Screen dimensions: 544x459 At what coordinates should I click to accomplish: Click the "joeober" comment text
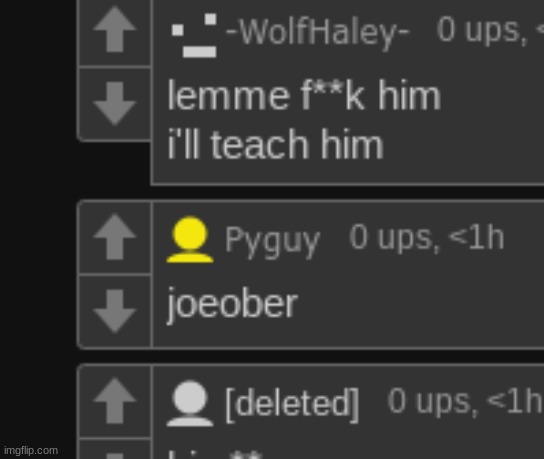[x=232, y=305]
